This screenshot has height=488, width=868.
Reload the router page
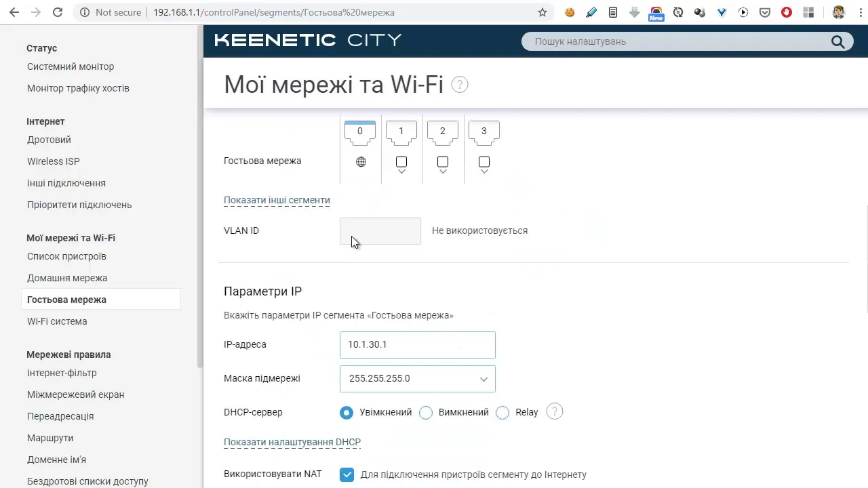[58, 12]
